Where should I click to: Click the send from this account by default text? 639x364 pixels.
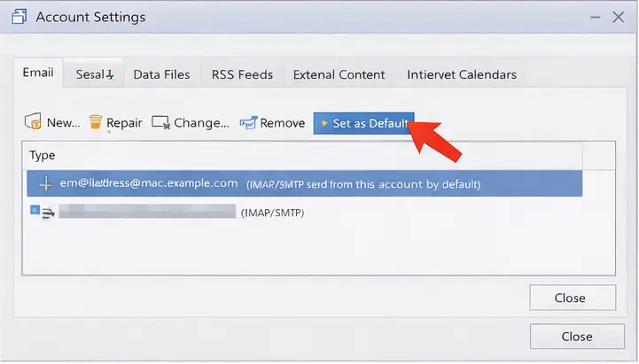pyautogui.click(x=394, y=184)
